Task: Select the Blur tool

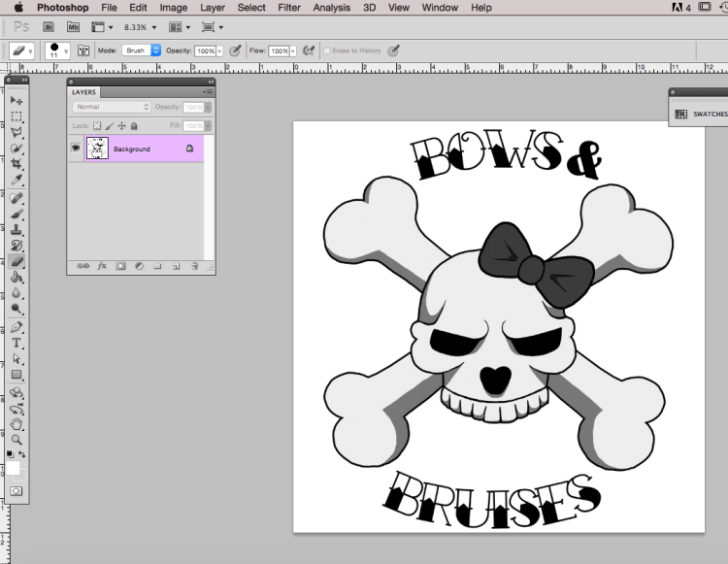Action: point(17,293)
